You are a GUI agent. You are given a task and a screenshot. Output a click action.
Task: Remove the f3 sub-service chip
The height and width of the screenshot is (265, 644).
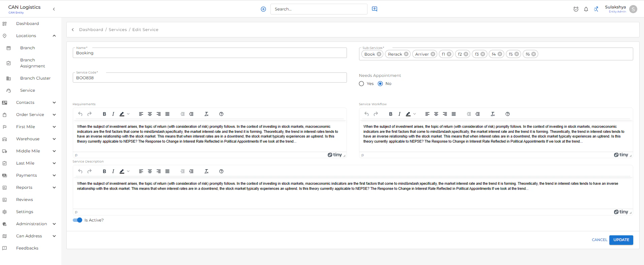483,54
